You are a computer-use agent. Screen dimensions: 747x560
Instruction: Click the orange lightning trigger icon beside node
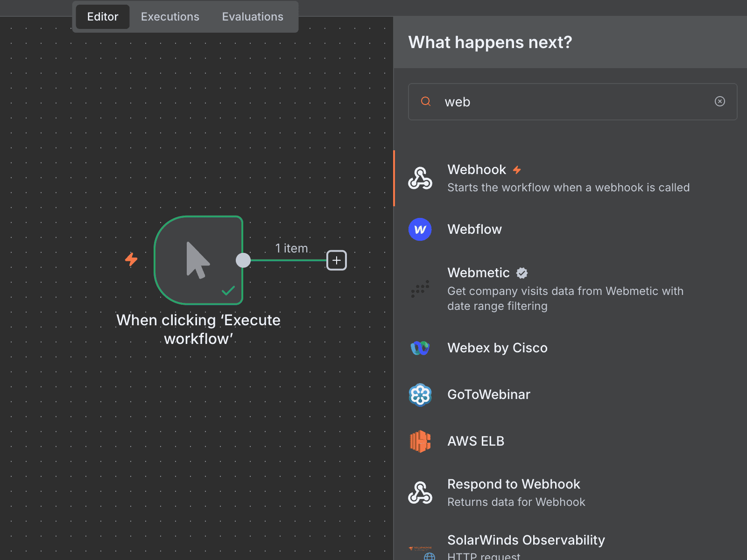pos(131,259)
